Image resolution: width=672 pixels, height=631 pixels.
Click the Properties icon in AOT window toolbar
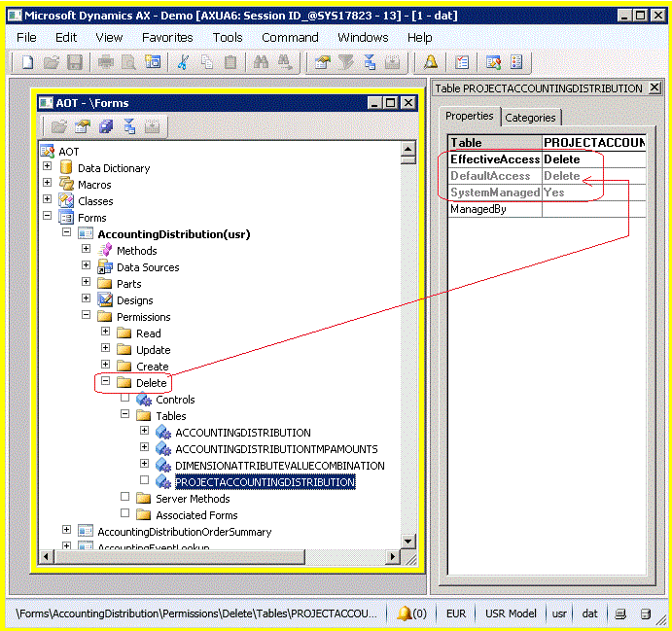(83, 126)
